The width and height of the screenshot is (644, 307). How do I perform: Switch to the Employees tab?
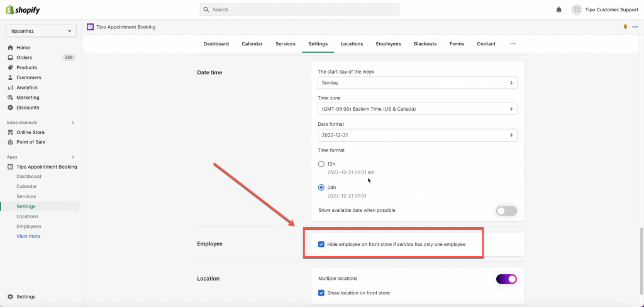click(x=388, y=43)
